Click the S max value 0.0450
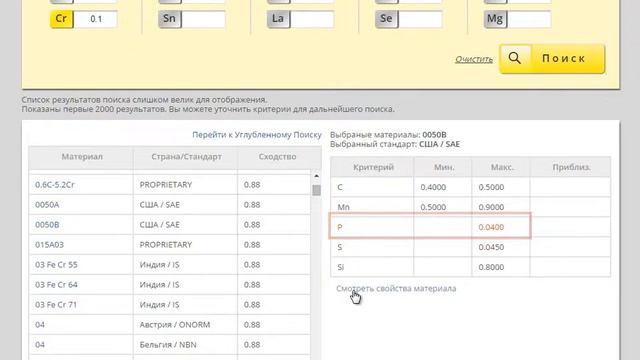 click(x=491, y=247)
